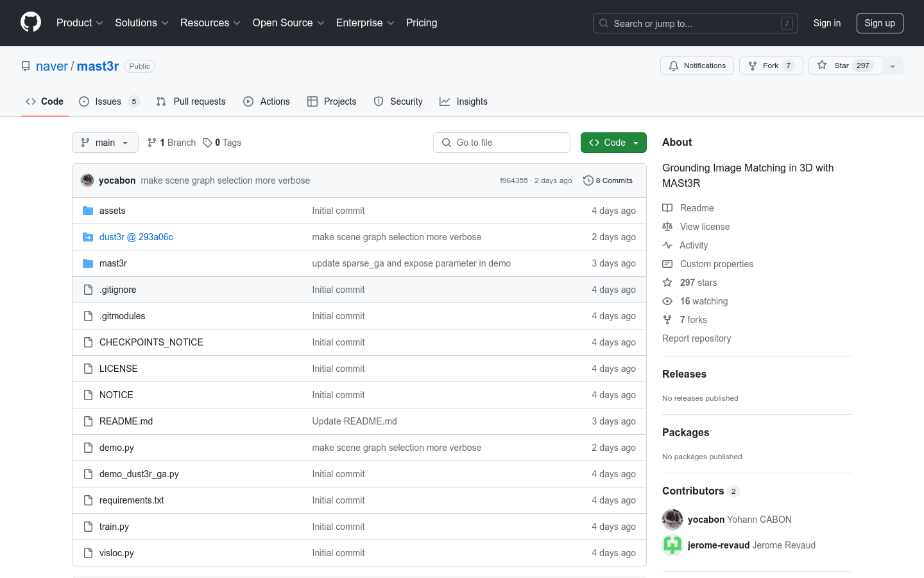This screenshot has height=578, width=924.
Task: Open the README.md file
Action: pos(126,421)
